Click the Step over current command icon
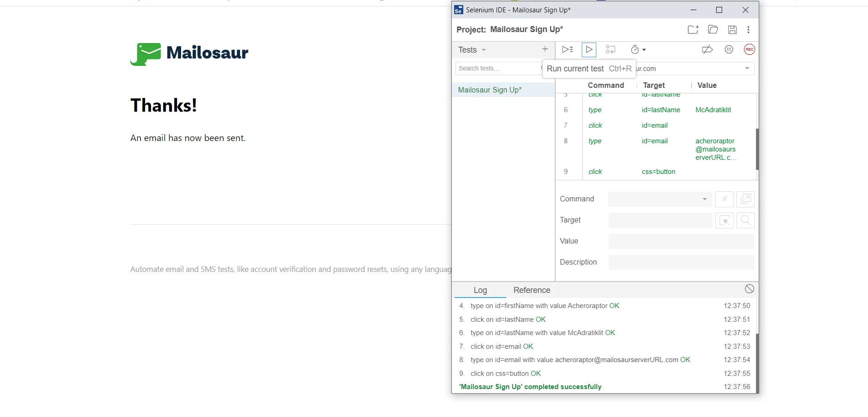 (611, 50)
